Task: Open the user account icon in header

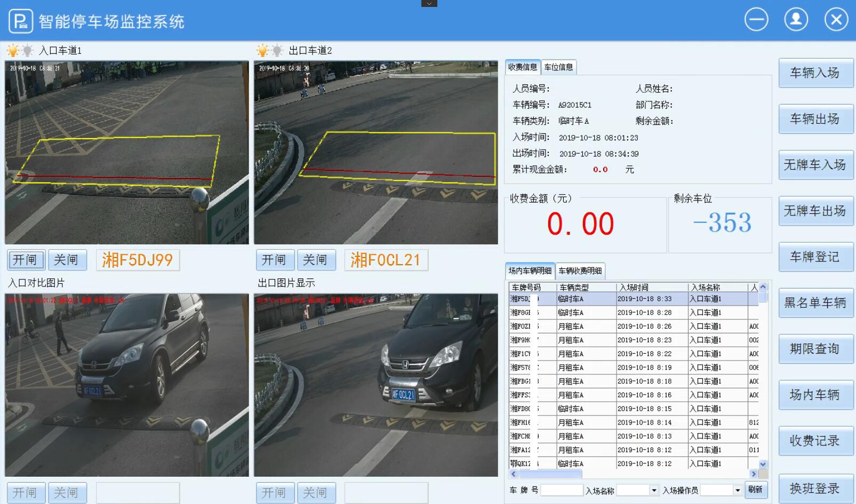Action: 796,20
